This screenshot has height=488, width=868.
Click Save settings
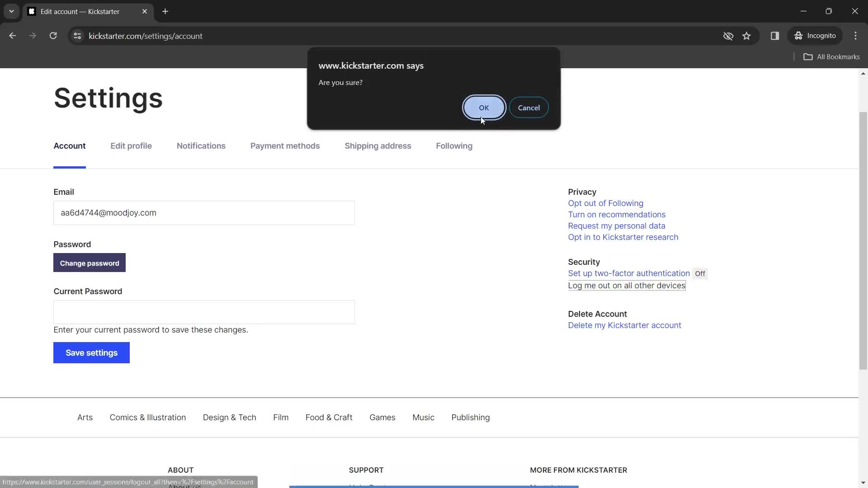point(91,353)
